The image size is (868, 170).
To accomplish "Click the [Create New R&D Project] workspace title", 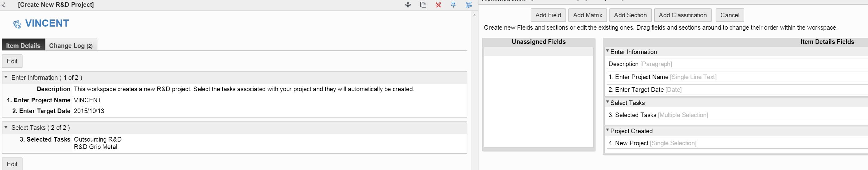I will tap(56, 5).
